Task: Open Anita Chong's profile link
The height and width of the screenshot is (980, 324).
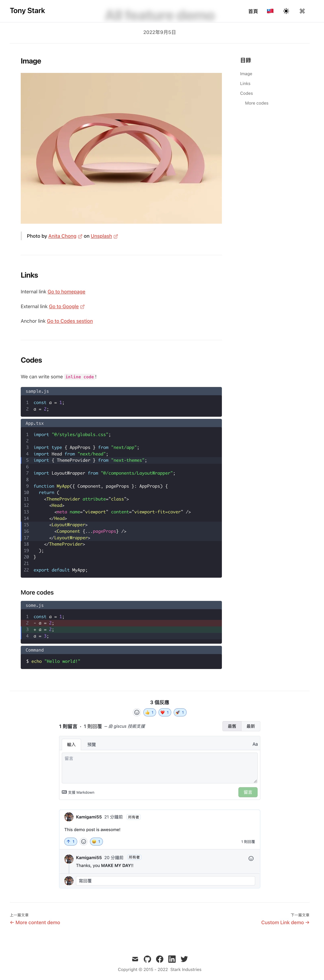Action: point(62,236)
